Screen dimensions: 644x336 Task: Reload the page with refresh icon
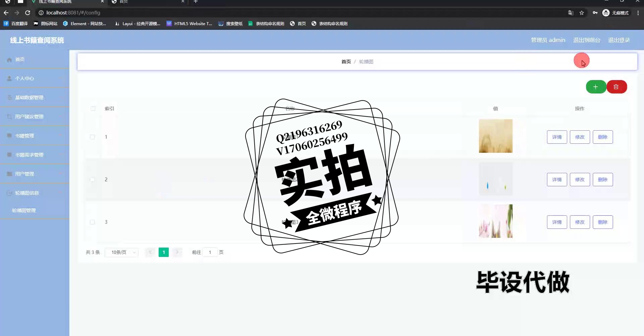pyautogui.click(x=28, y=13)
